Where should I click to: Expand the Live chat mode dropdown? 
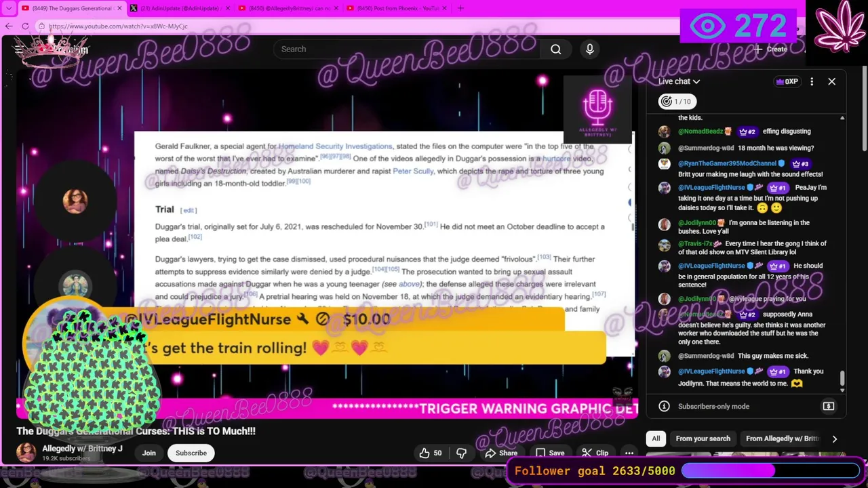(x=679, y=81)
